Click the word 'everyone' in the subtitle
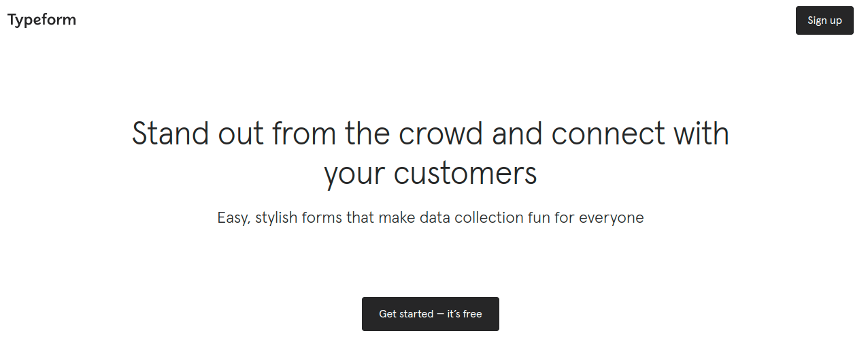 point(612,218)
